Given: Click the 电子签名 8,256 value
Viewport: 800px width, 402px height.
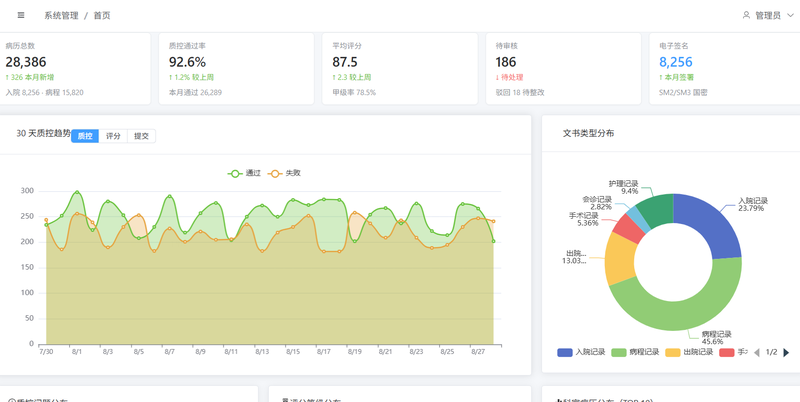Looking at the screenshot, I should coord(676,62).
